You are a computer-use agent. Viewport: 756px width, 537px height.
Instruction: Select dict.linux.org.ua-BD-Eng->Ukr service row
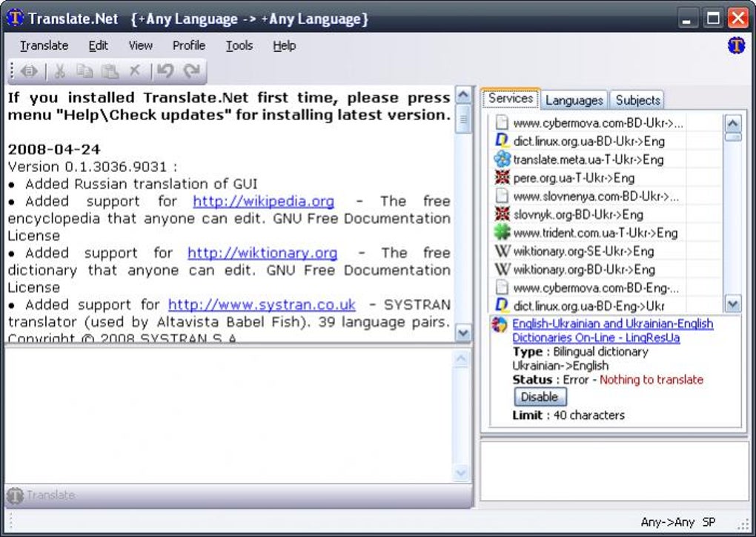tap(606, 306)
